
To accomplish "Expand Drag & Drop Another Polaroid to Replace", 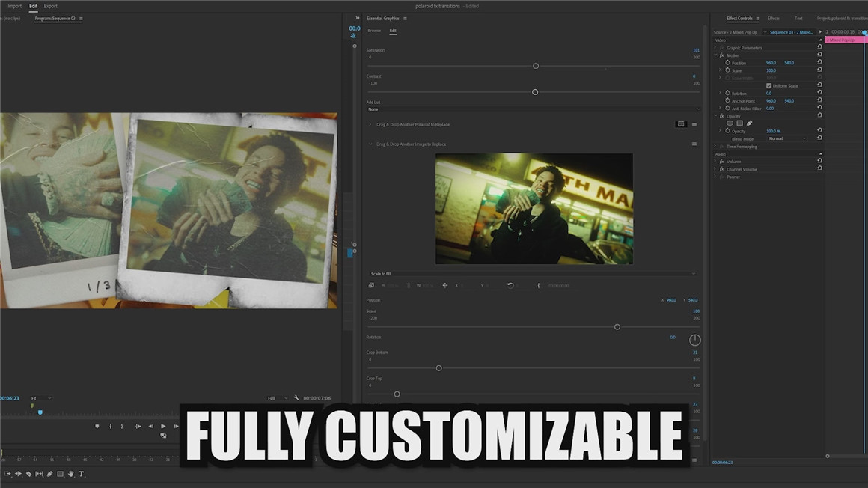I will pyautogui.click(x=370, y=125).
